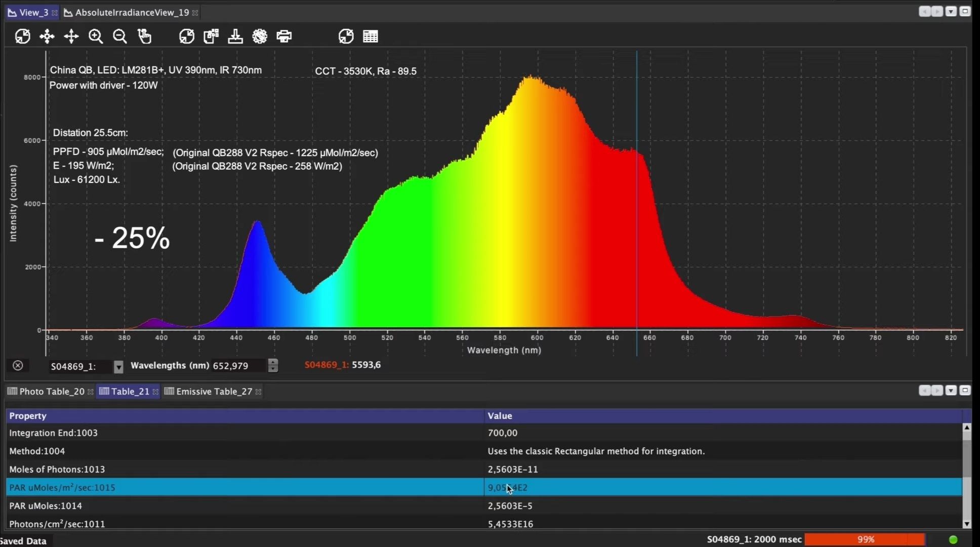Viewport: 980px width, 547px height.
Task: Select the 'Moles of Photons:1013' row
Action: [484, 470]
